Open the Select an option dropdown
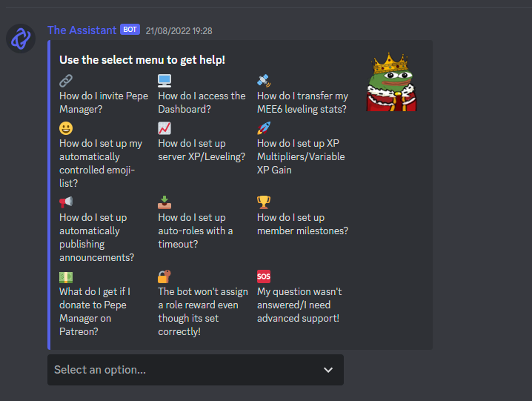This screenshot has width=532, height=401. (196, 370)
